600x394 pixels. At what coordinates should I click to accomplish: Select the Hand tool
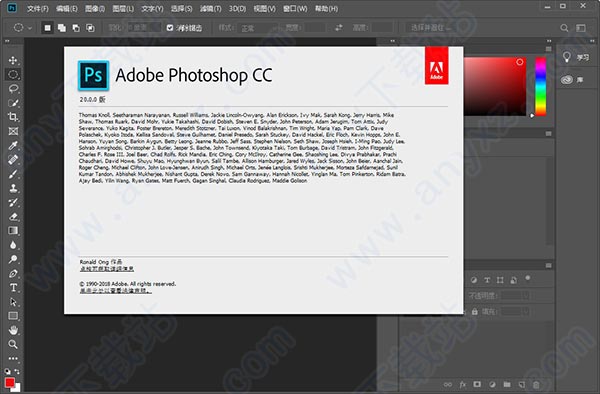click(13, 330)
